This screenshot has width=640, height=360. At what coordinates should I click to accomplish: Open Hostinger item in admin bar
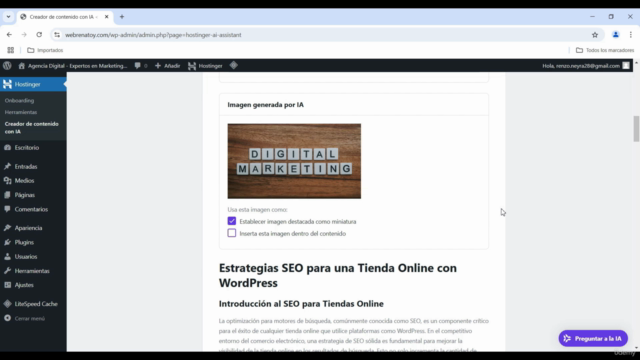pos(205,66)
